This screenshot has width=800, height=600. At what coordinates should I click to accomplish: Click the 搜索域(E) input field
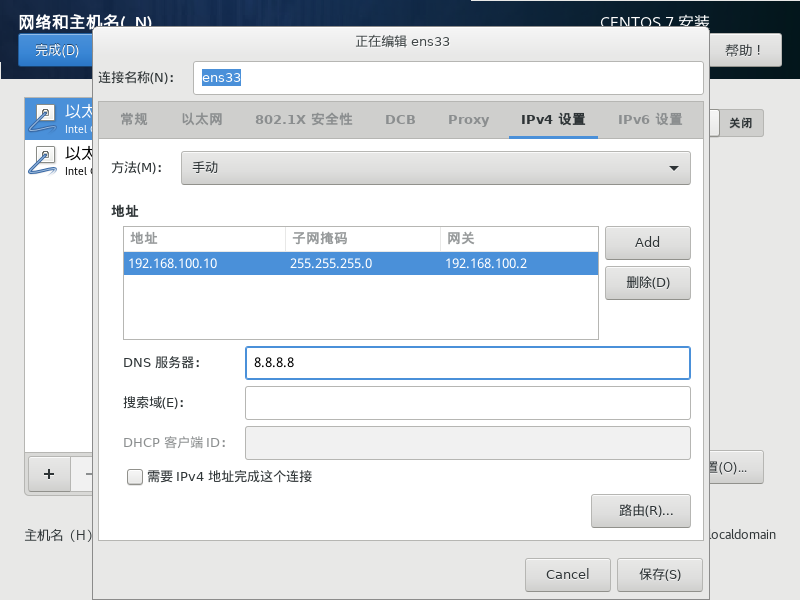click(x=467, y=403)
